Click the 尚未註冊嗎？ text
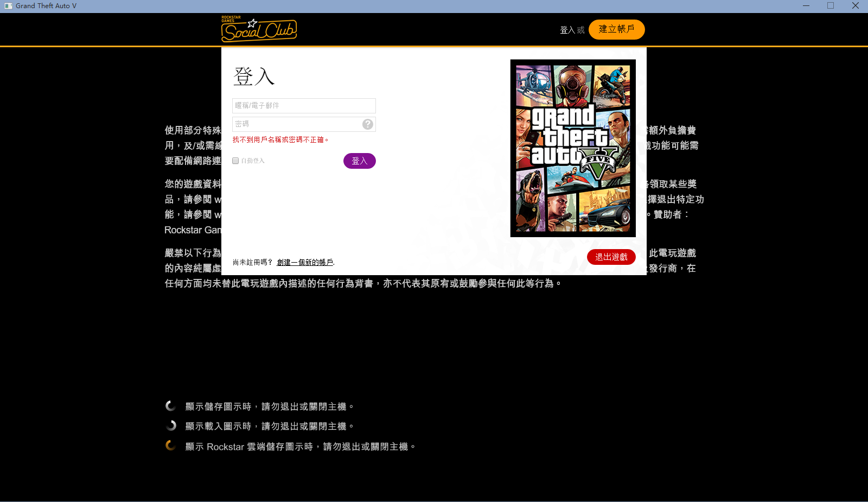 (253, 262)
